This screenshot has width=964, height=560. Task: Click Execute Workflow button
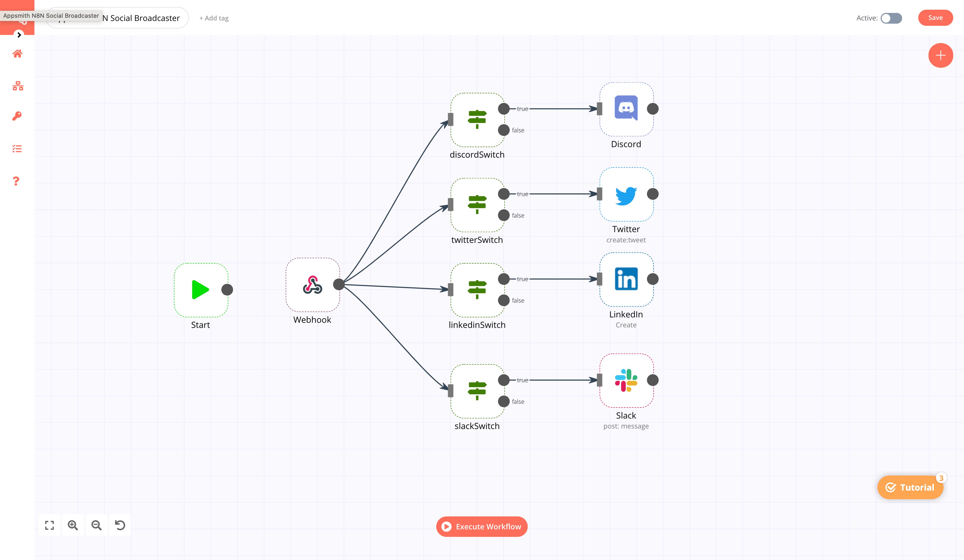click(x=482, y=527)
